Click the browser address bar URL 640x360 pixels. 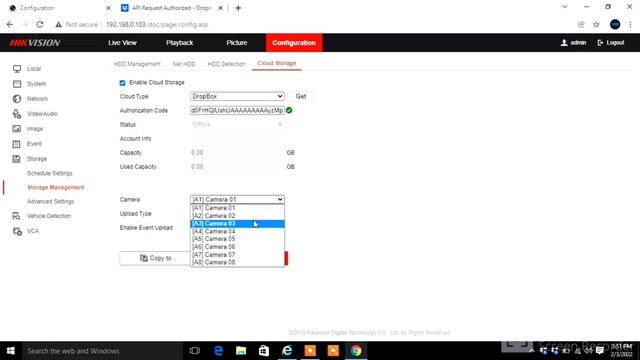coord(157,24)
